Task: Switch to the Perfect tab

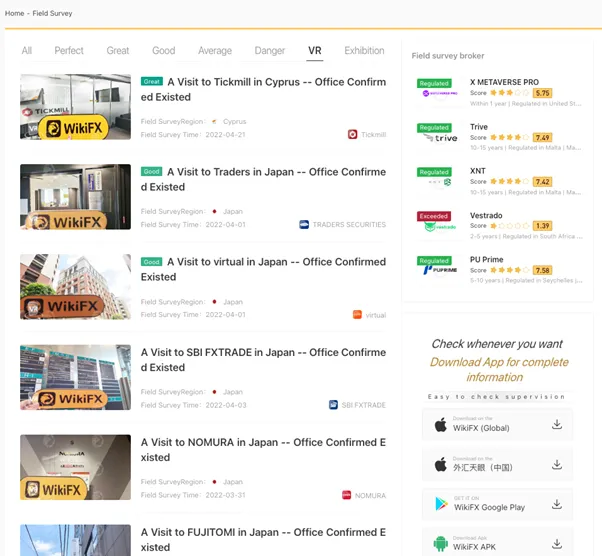Action: click(x=69, y=51)
